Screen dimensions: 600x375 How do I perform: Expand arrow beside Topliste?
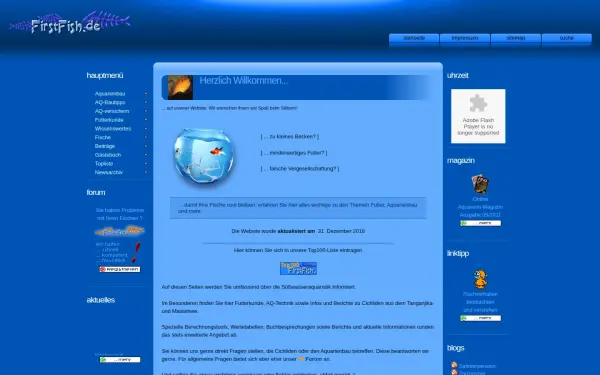[146, 163]
